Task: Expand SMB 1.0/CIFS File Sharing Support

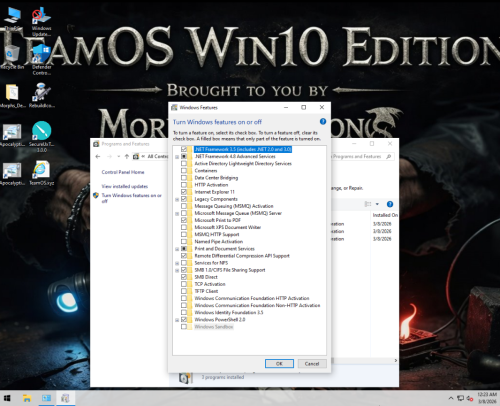Action: (177, 270)
